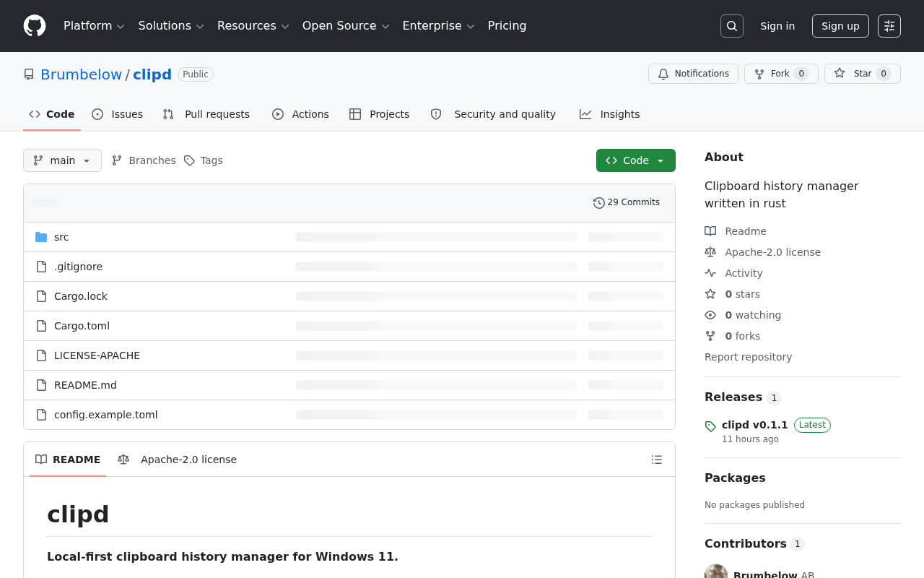
Task: View the Branches list
Action: (144, 160)
